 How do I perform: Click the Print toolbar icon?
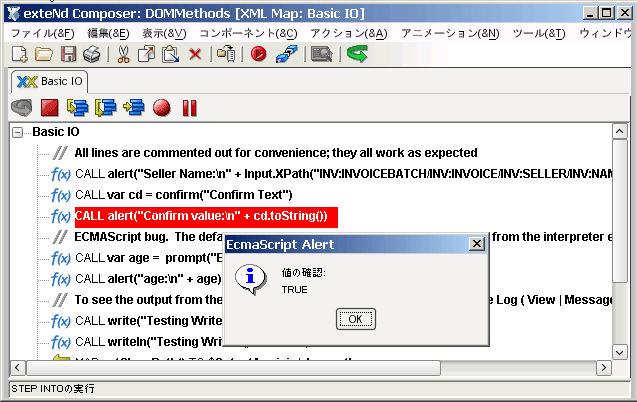point(92,54)
